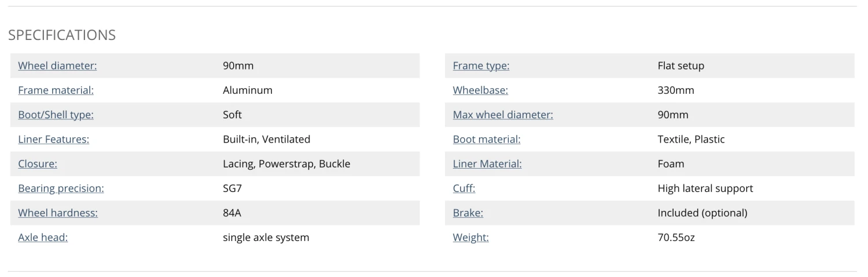
Task: Open the Frame material link
Action: pos(56,90)
